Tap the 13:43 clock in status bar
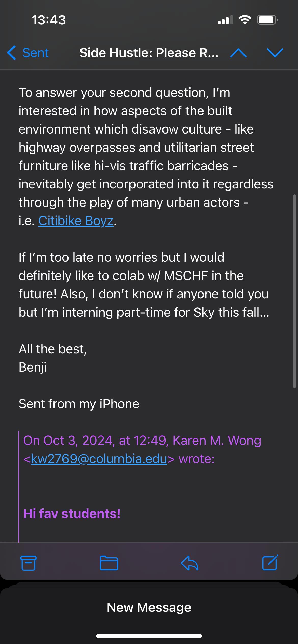This screenshot has height=644, width=298. [x=49, y=20]
